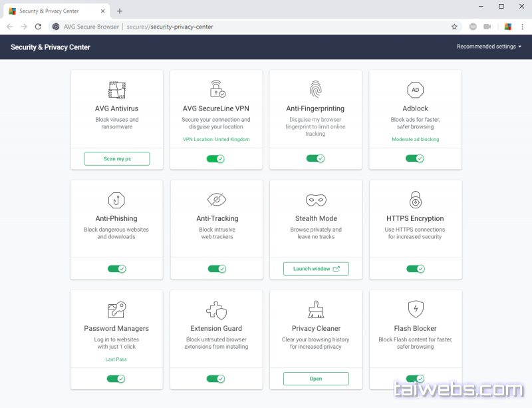Click the AVG Antivirus maze icon
The width and height of the screenshot is (532, 408).
click(x=116, y=90)
